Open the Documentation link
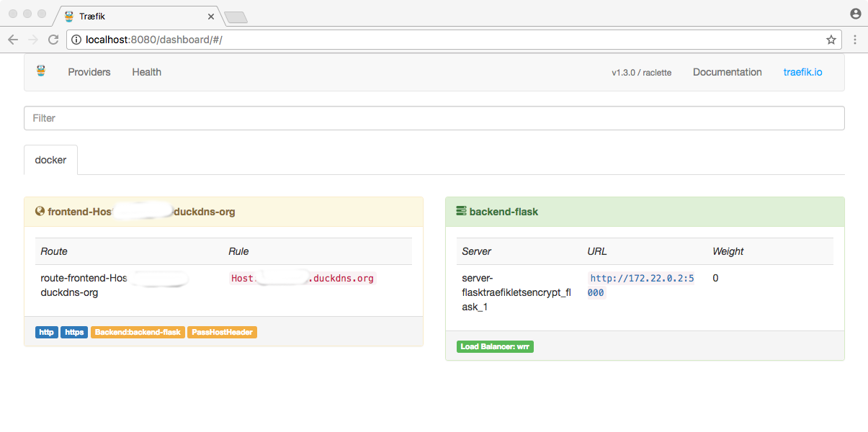The height and width of the screenshot is (432, 868). 728,72
